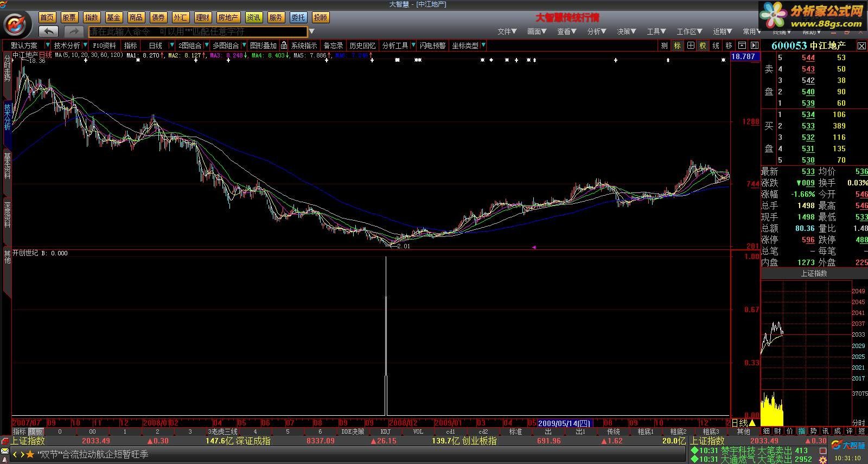
Task: Select the 传统 indicator tab
Action: coord(613,431)
